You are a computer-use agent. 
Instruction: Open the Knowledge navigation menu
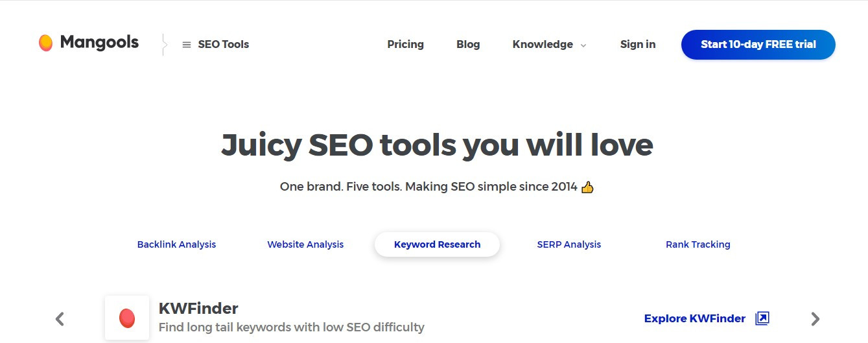coord(543,45)
